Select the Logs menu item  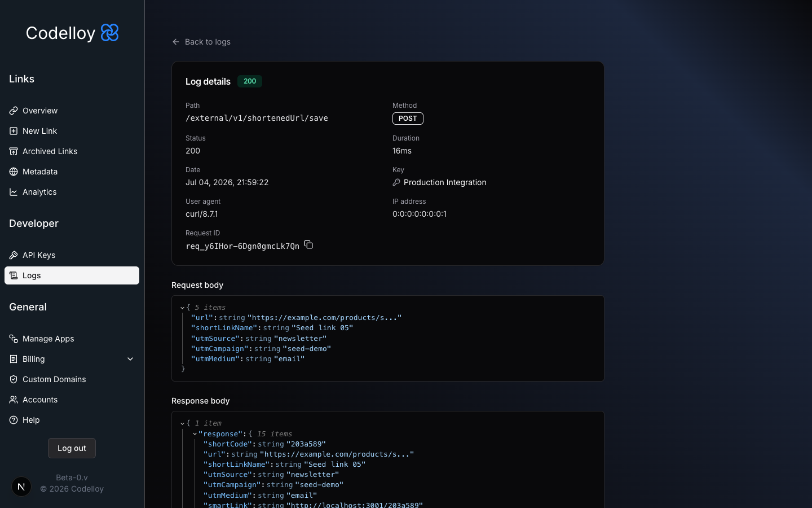[72, 275]
